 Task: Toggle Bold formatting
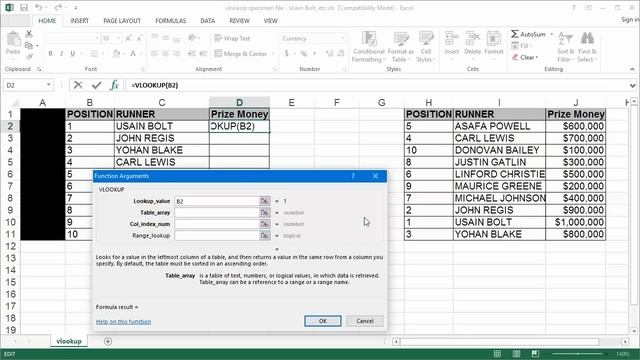50,53
